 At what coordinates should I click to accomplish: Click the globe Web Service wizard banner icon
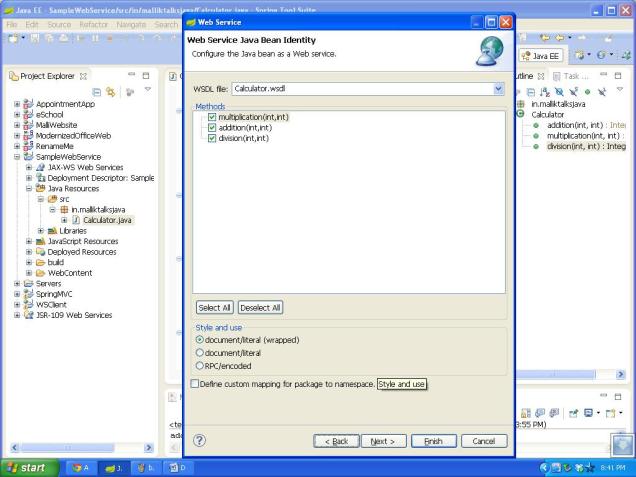click(490, 51)
